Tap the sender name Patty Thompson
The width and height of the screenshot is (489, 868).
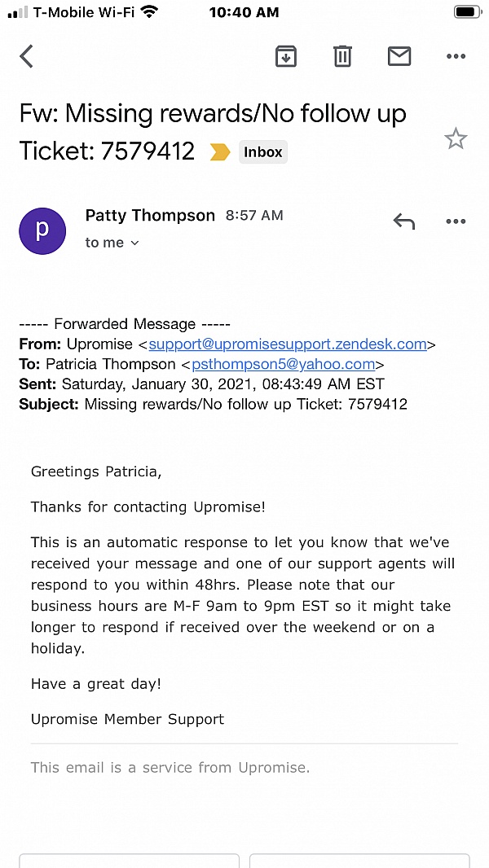[150, 216]
